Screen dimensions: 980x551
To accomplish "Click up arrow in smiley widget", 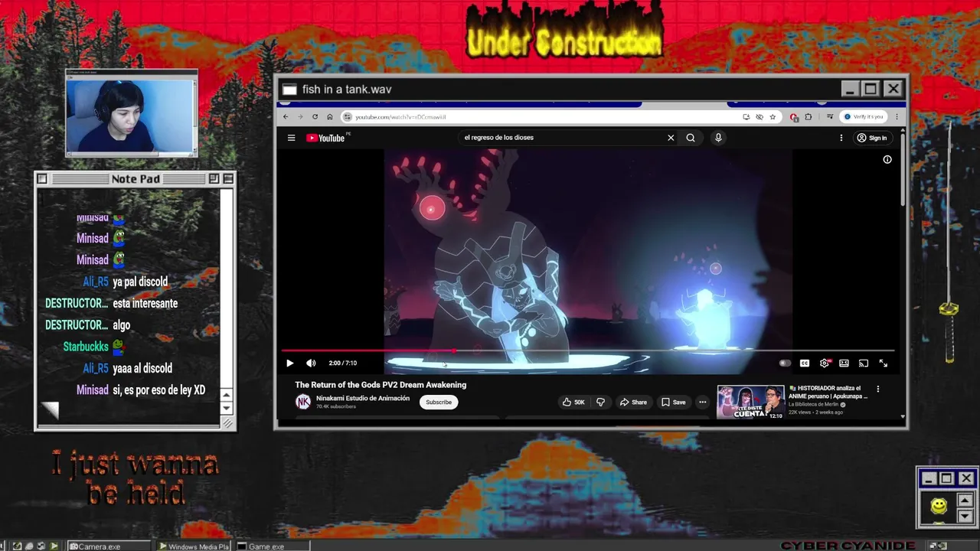I will point(965,500).
